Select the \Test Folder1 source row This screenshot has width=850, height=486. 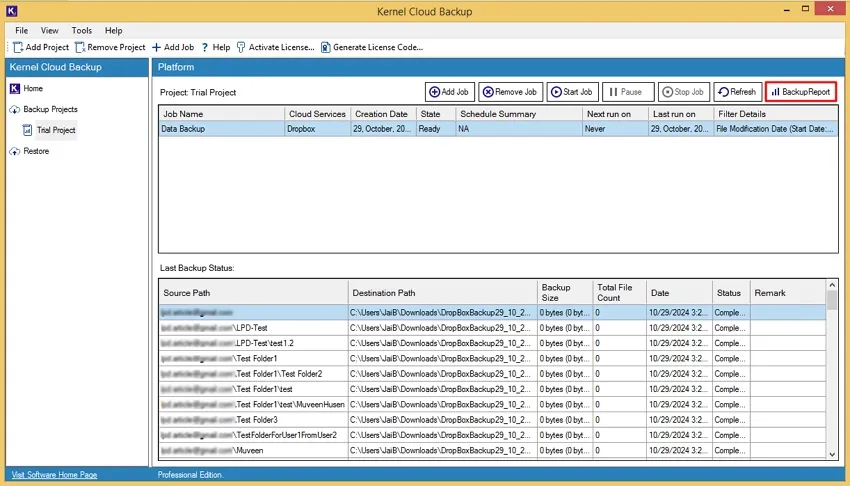492,359
